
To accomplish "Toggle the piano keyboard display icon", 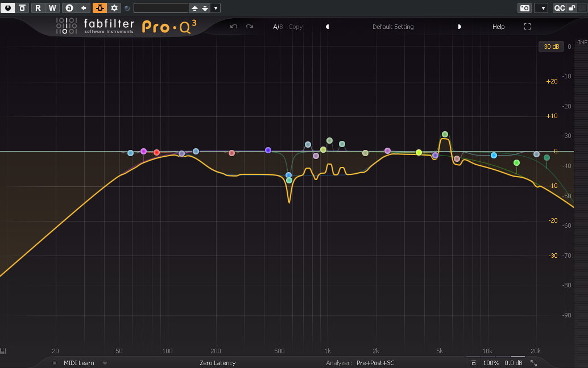I will (3, 351).
